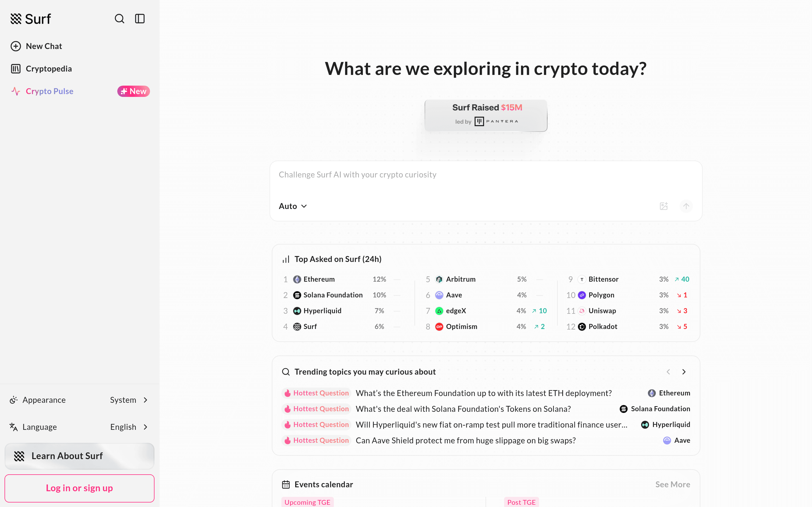Switch to the Post TGE tab
The height and width of the screenshot is (507, 812).
click(x=521, y=502)
